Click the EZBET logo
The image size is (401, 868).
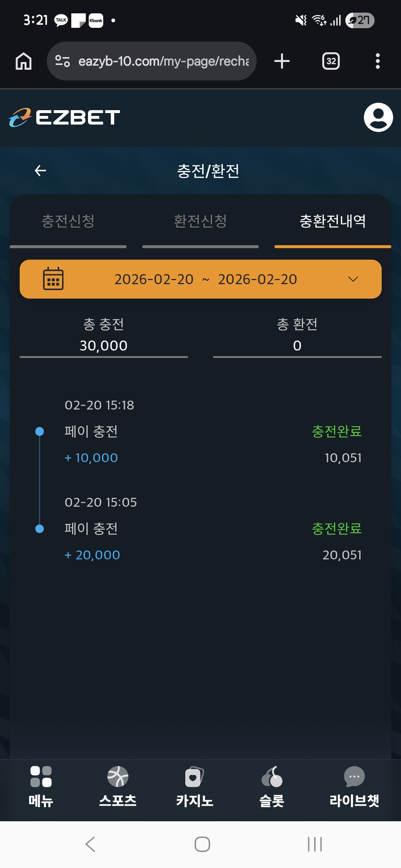point(65,117)
